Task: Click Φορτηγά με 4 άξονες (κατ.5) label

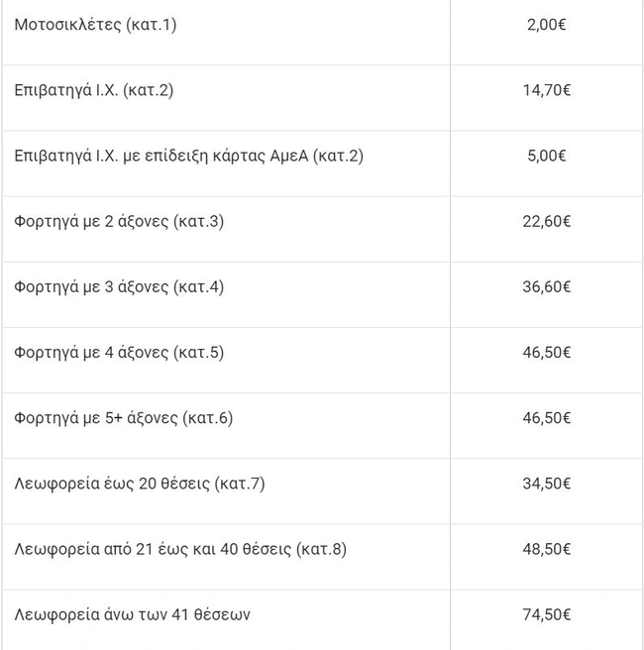Action: pos(119,352)
